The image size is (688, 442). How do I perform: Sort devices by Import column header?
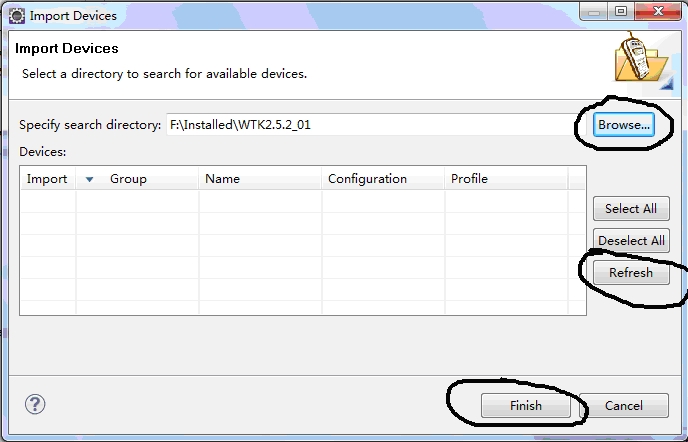(47, 179)
